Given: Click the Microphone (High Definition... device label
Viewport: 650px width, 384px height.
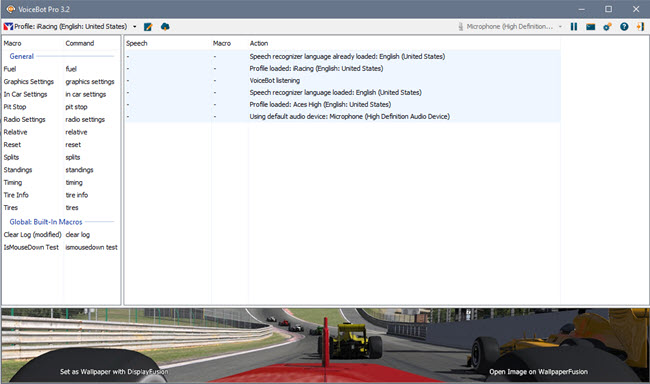Looking at the screenshot, I should 509,27.
